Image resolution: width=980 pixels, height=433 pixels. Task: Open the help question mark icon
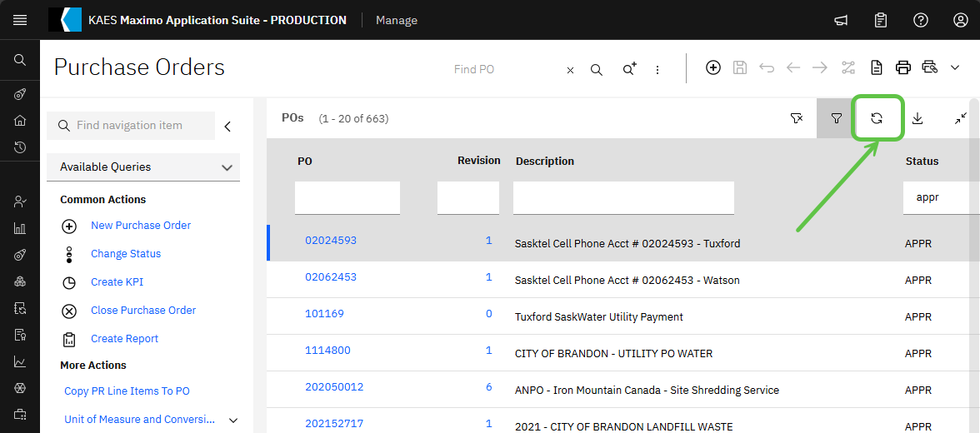pyautogui.click(x=921, y=20)
